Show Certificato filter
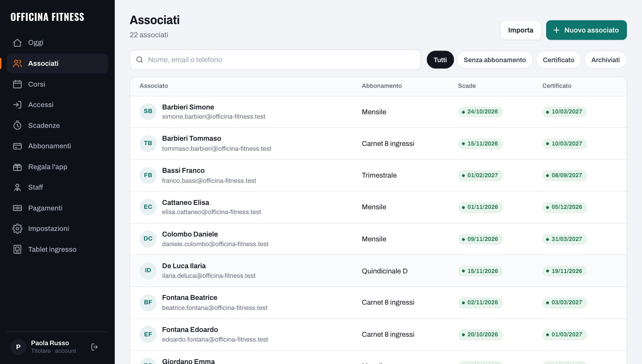Viewport: 642px width, 364px height. pyautogui.click(x=559, y=60)
